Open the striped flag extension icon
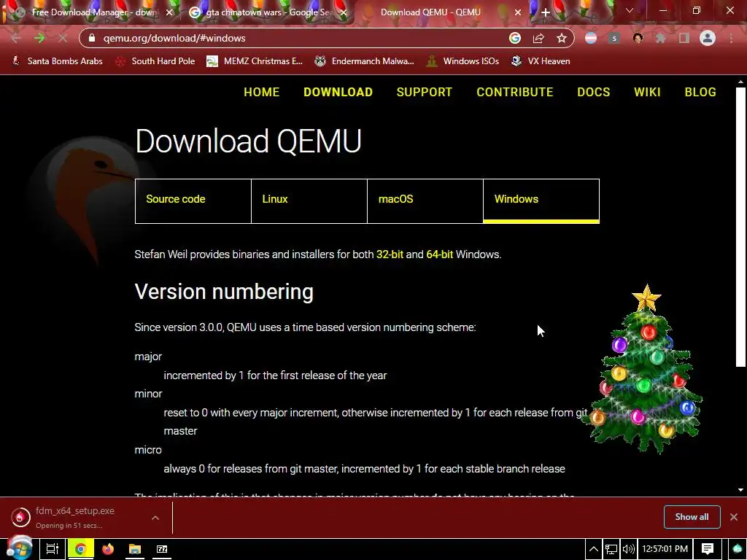The width and height of the screenshot is (747, 560). click(591, 38)
